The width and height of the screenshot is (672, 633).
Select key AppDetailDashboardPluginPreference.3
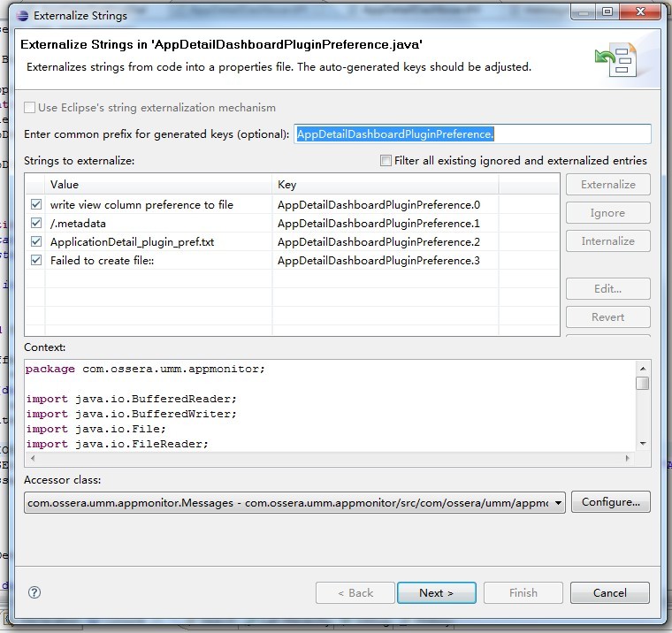pos(378,261)
